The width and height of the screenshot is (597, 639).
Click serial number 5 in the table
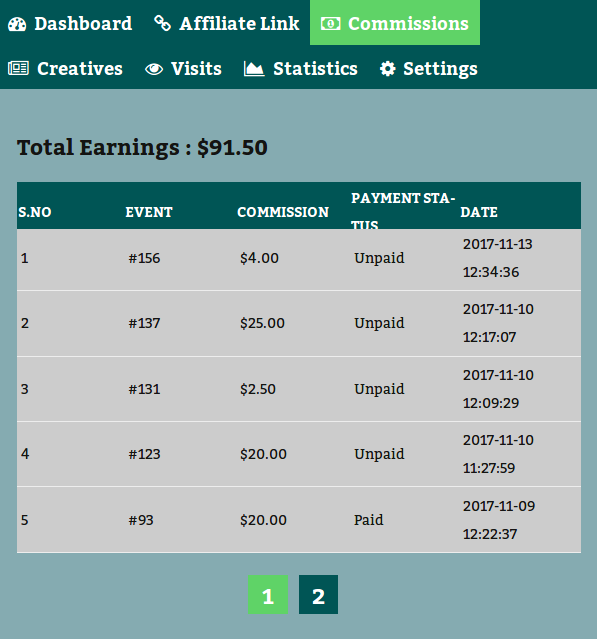tap(25, 520)
